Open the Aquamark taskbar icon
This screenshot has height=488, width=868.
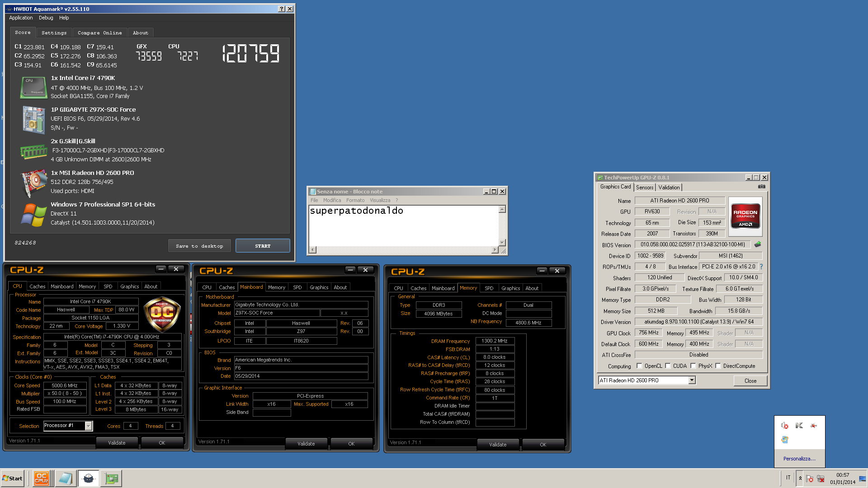tap(89, 478)
